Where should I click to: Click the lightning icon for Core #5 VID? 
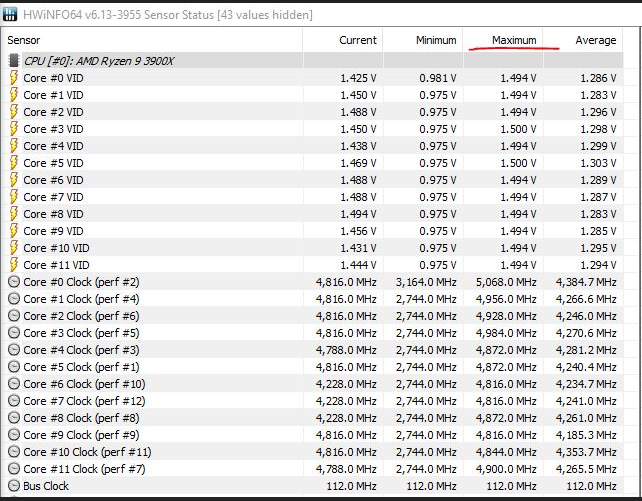14,163
